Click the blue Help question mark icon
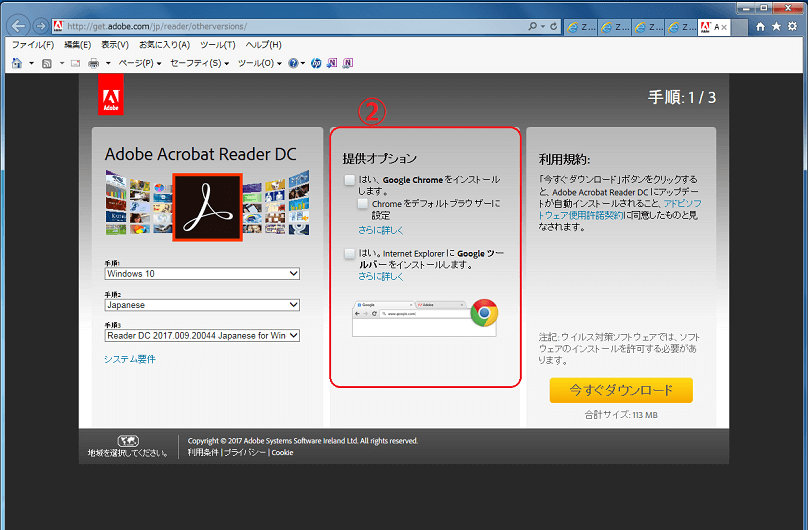This screenshot has width=808, height=530. pos(293,63)
